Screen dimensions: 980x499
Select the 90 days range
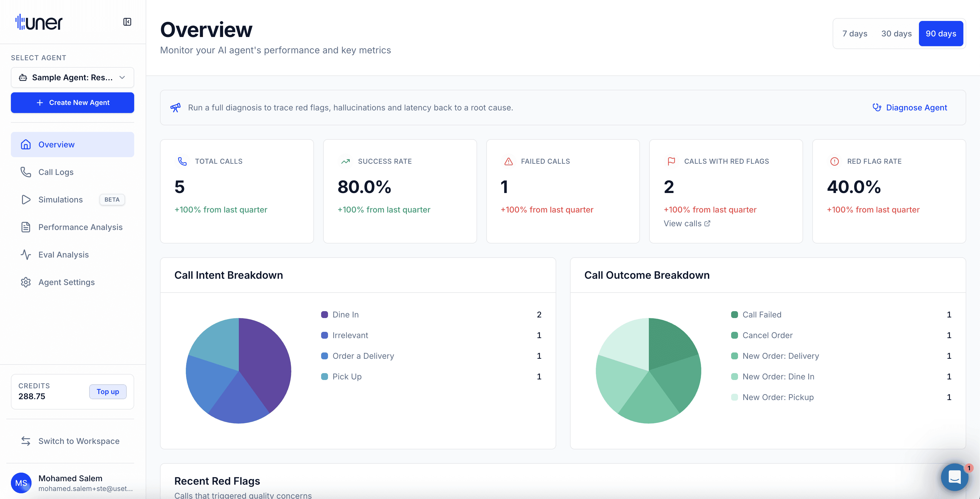pyautogui.click(x=941, y=34)
